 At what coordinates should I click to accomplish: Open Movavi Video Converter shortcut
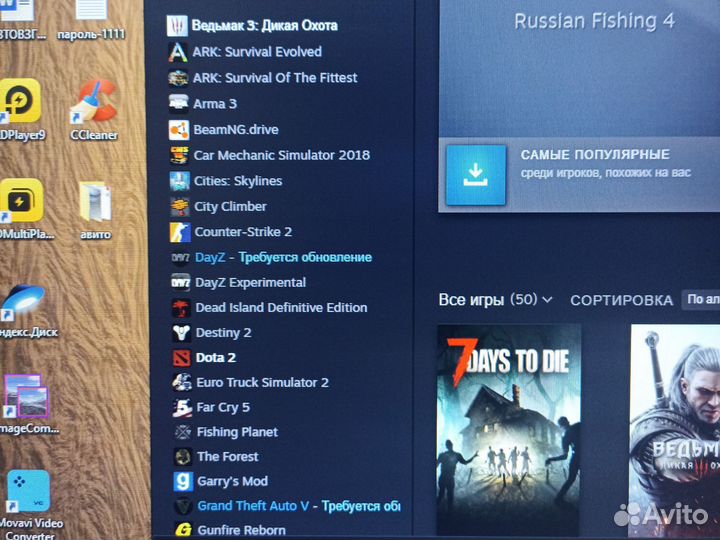[x=29, y=505]
